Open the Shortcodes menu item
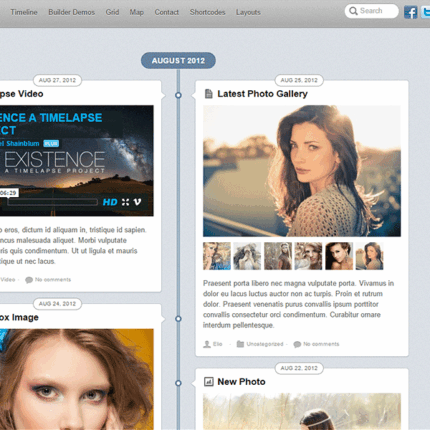This screenshot has width=430, height=430. (x=208, y=12)
